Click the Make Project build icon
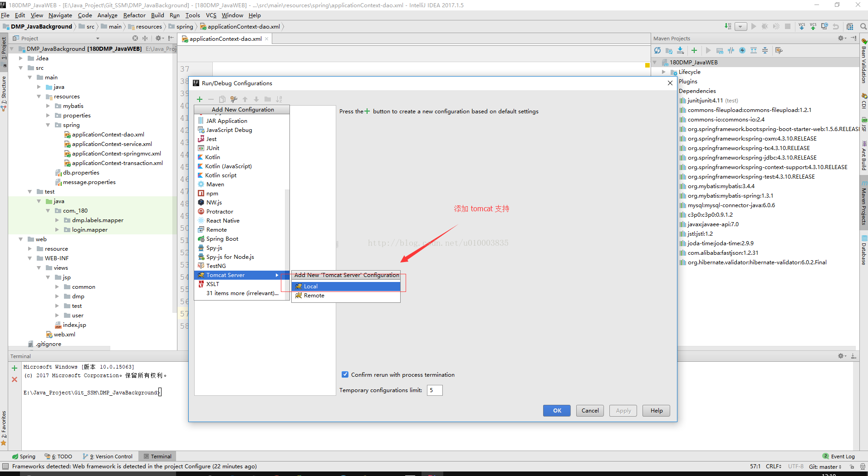Image resolution: width=868 pixels, height=476 pixels. pyautogui.click(x=728, y=26)
